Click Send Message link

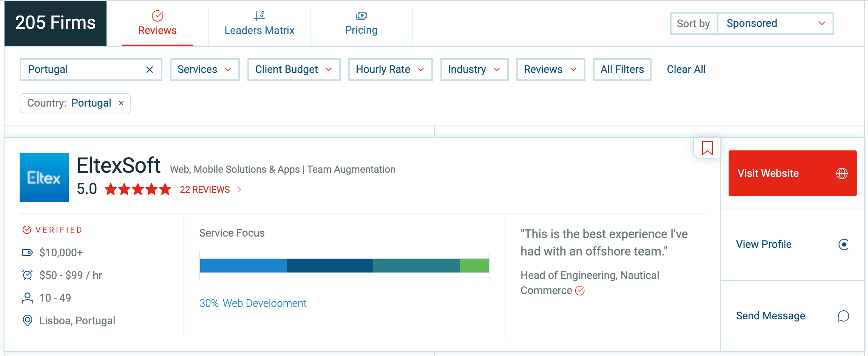click(771, 316)
